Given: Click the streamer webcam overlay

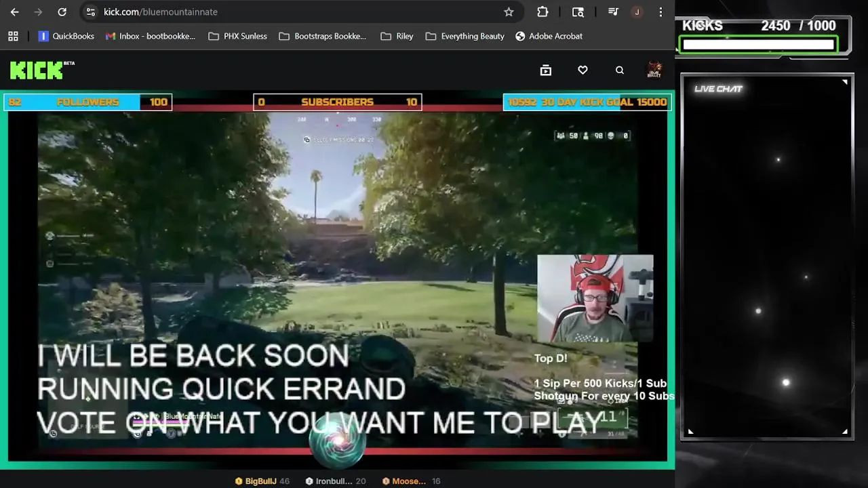Looking at the screenshot, I should (x=595, y=298).
